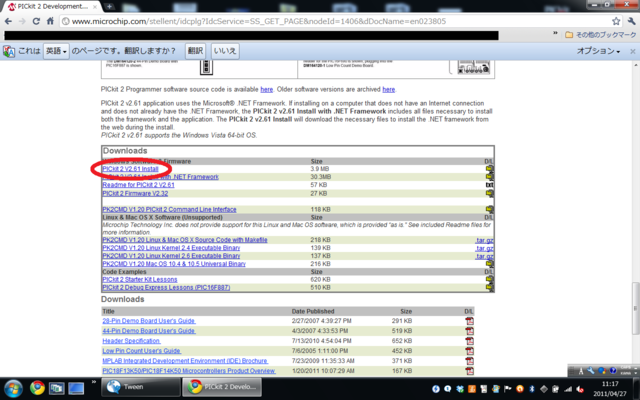This screenshot has height=400, width=640.
Task: Click PDF icon for 28-Pin Demo Board guide
Action: click(x=469, y=321)
